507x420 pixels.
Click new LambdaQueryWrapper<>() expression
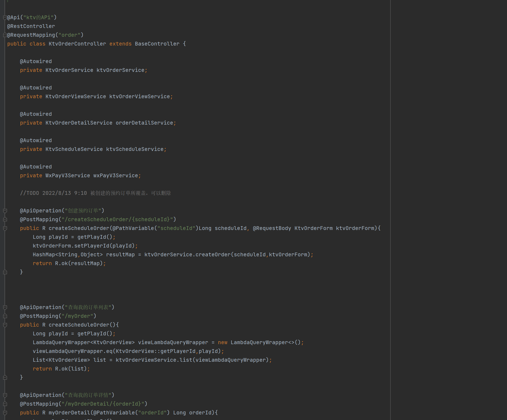(259, 342)
